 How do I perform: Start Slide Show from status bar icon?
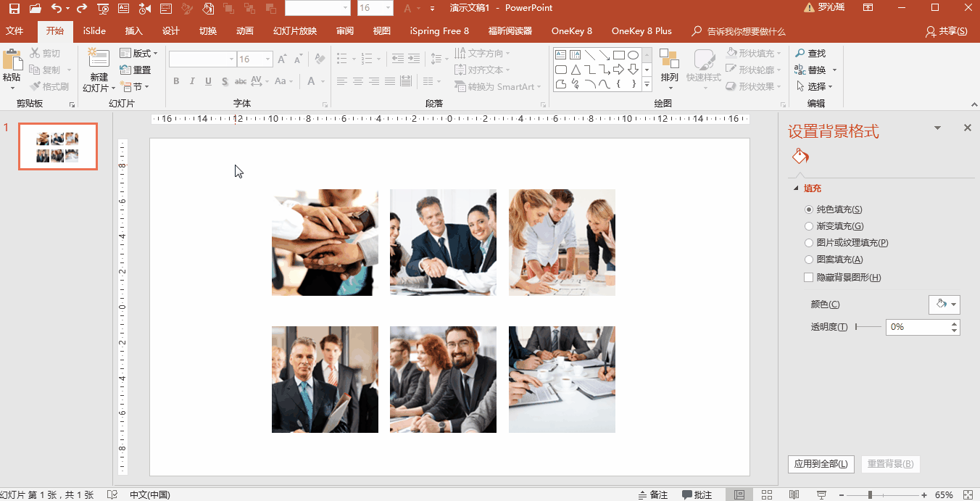click(821, 494)
